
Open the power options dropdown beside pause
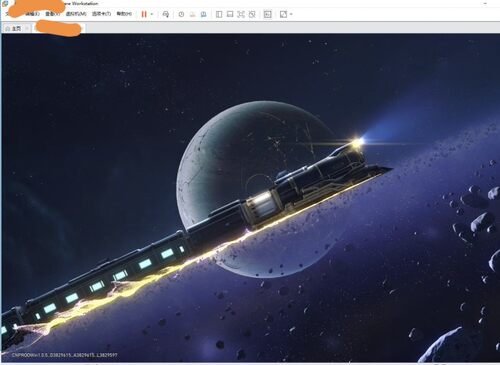152,14
